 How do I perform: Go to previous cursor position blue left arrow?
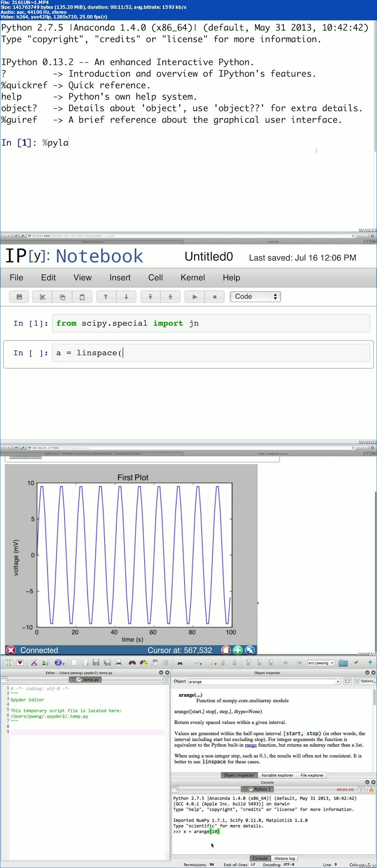(286, 663)
